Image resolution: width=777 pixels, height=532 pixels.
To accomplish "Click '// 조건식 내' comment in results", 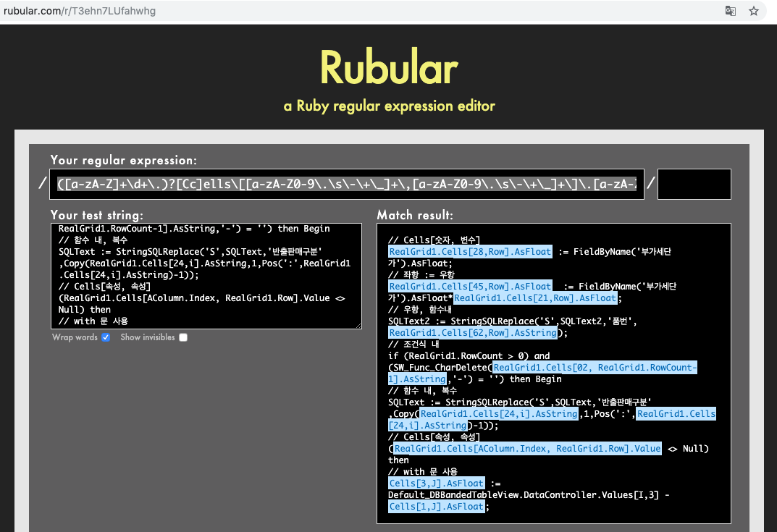I will coord(413,344).
